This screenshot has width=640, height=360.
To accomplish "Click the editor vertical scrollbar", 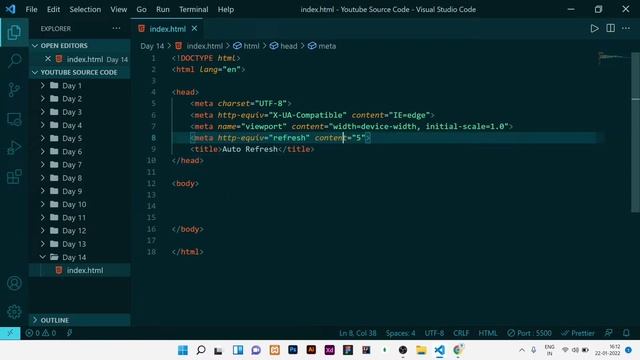I will (x=636, y=133).
